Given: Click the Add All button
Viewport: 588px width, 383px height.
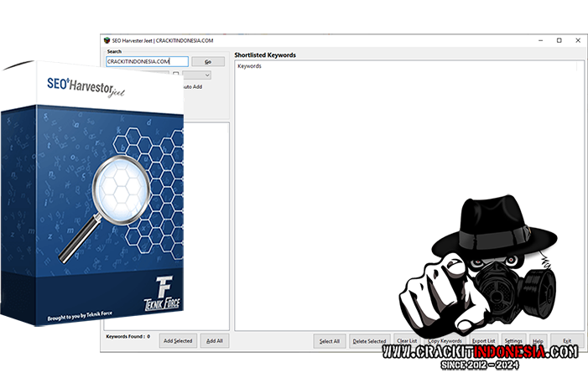Looking at the screenshot, I should pos(215,341).
